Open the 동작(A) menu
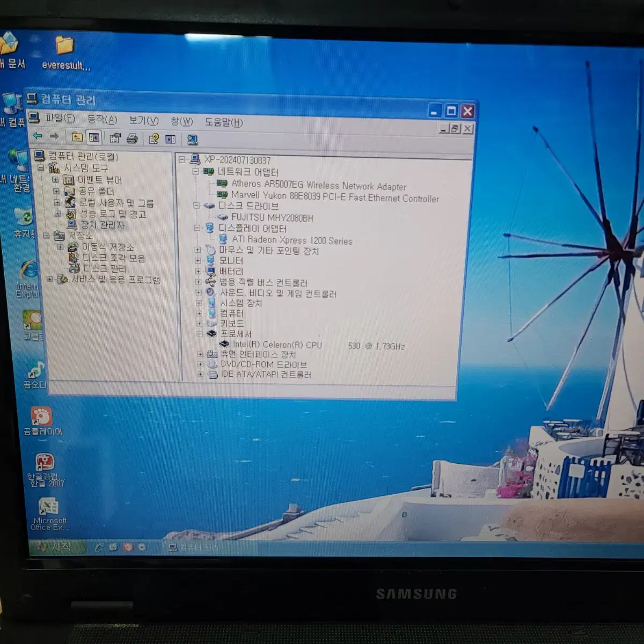Viewport: 644px width, 644px height. [x=102, y=119]
